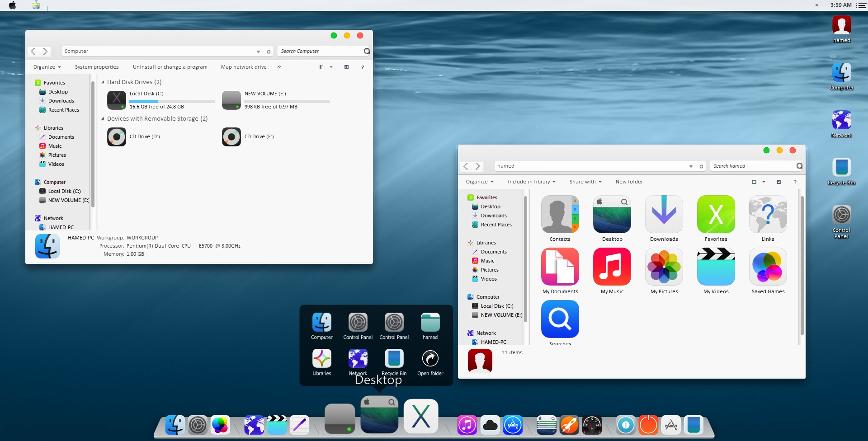
Task: Toggle preview pane in Computer window
Action: 346,67
